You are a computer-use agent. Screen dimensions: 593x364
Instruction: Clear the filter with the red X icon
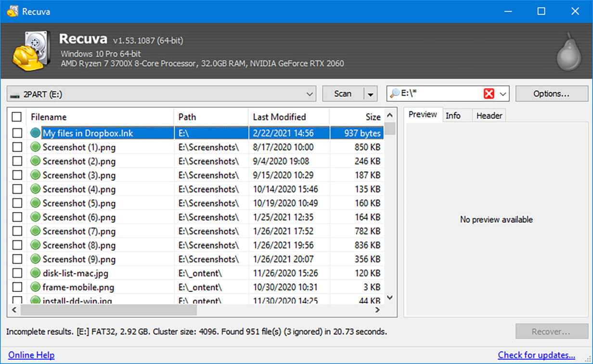pos(489,94)
